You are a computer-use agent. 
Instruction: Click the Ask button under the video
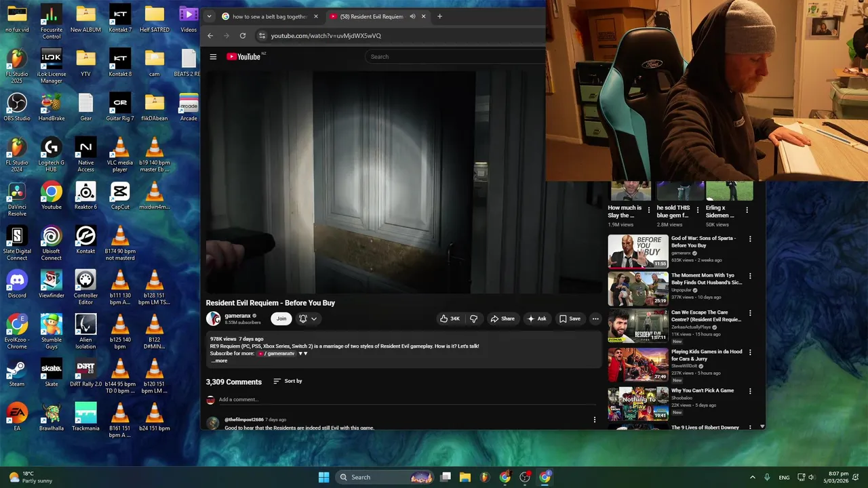(x=536, y=319)
